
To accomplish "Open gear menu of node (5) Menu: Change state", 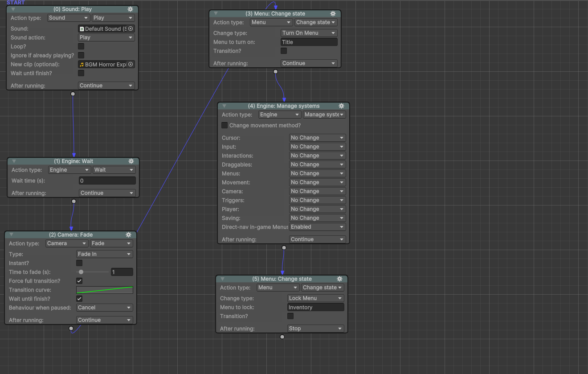I will click(x=339, y=279).
